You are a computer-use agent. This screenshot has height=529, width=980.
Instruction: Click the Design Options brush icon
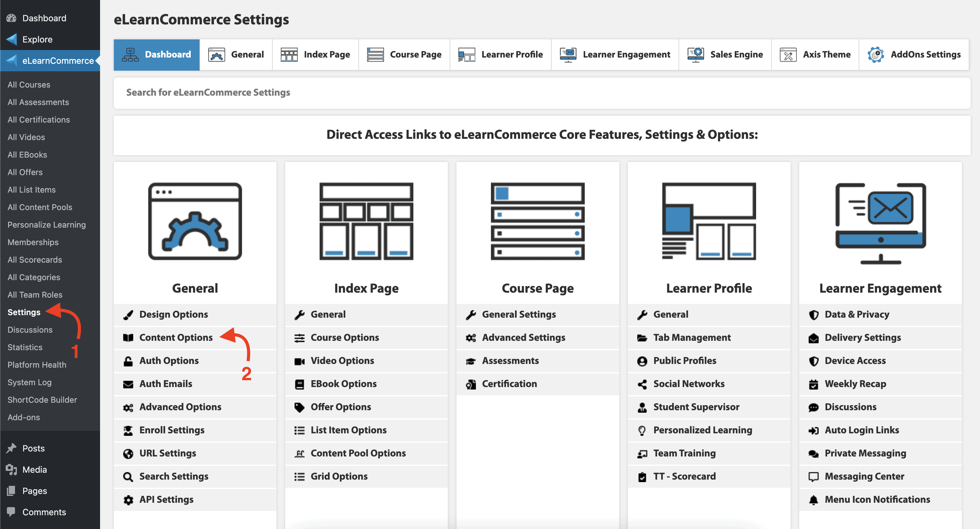coord(128,315)
